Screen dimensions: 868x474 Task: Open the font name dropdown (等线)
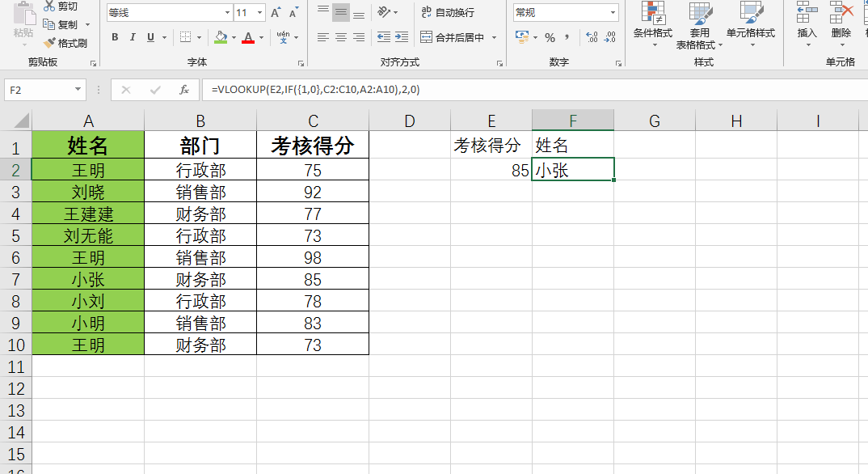pyautogui.click(x=168, y=13)
